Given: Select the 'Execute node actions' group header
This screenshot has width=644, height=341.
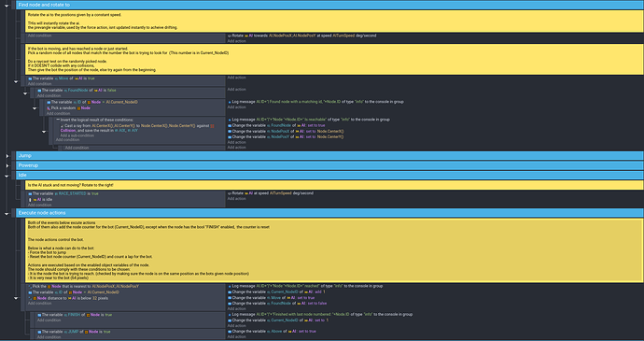Looking at the screenshot, I should 329,213.
